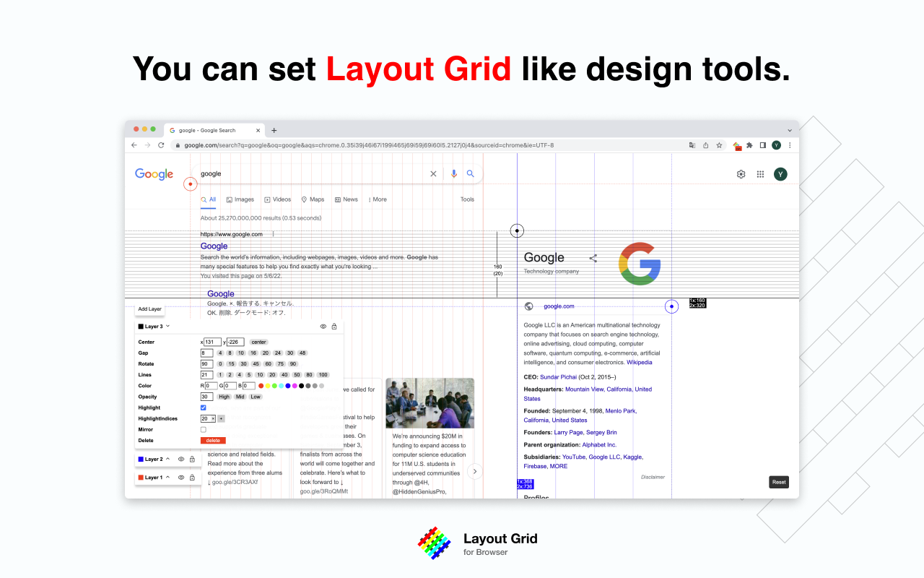
Task: Toggle Layer 2 visibility eye
Action: tap(181, 459)
